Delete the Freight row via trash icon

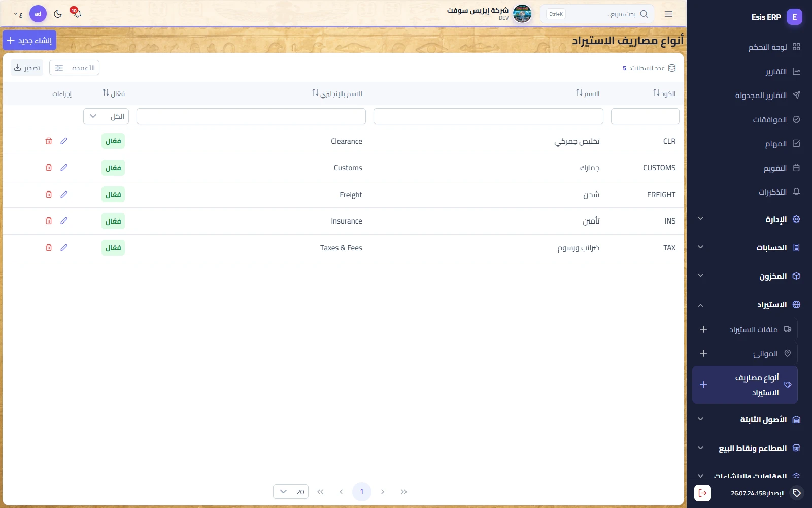[49, 194]
